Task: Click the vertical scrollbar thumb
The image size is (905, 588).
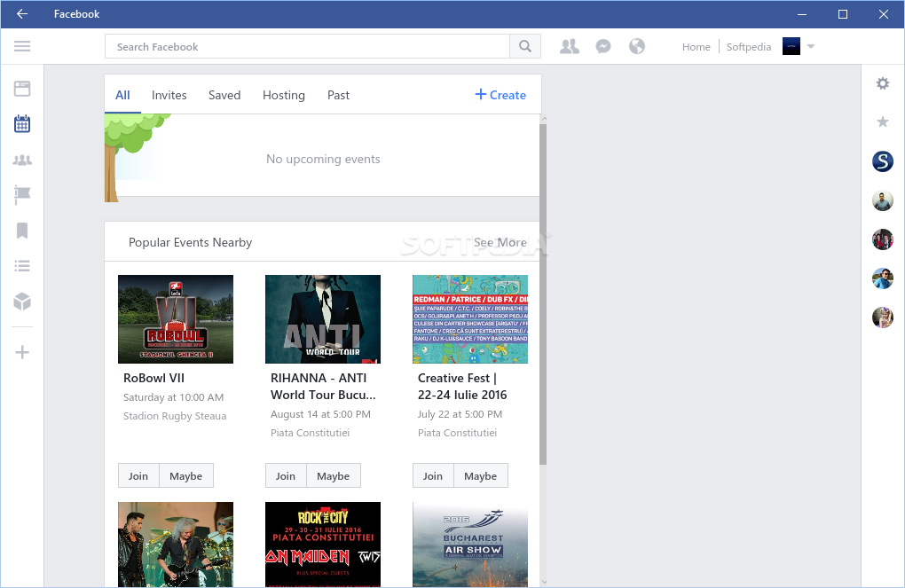Action: pos(542,294)
